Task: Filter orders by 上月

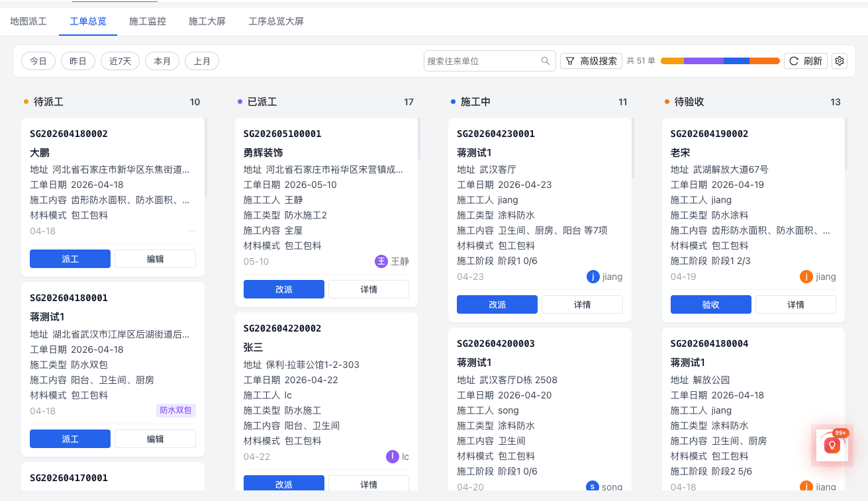Action: pos(202,61)
